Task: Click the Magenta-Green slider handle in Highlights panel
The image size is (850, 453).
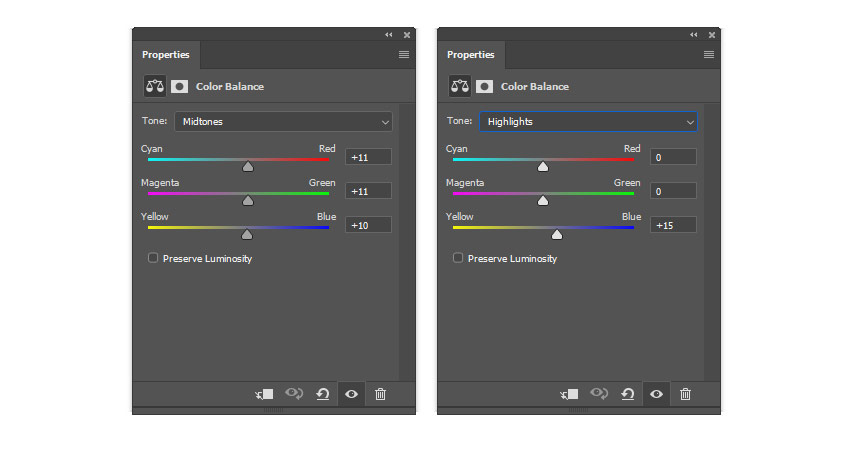Action: click(x=543, y=200)
